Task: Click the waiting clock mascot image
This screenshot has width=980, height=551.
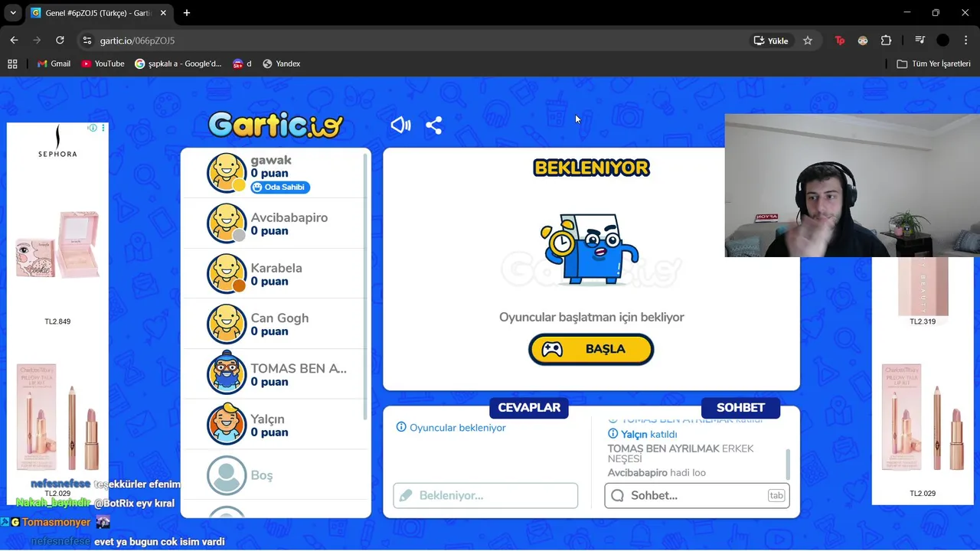Action: click(x=590, y=249)
